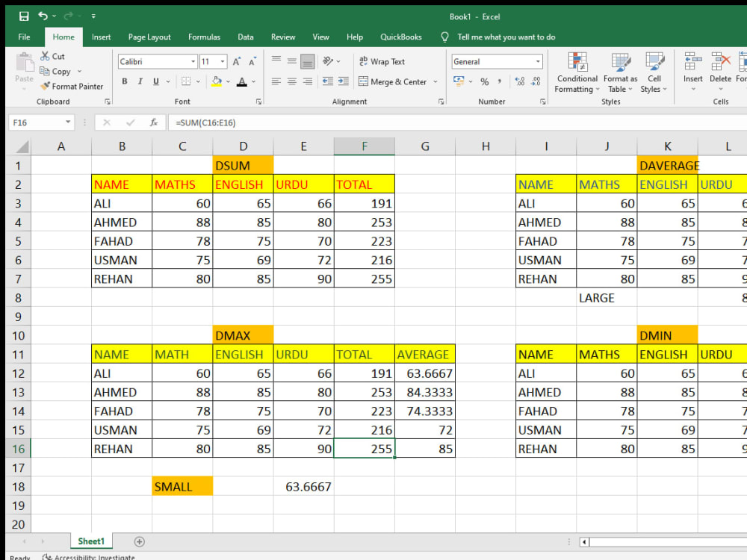Click the Fill Color paint bucket
The height and width of the screenshot is (560, 747).
click(217, 81)
